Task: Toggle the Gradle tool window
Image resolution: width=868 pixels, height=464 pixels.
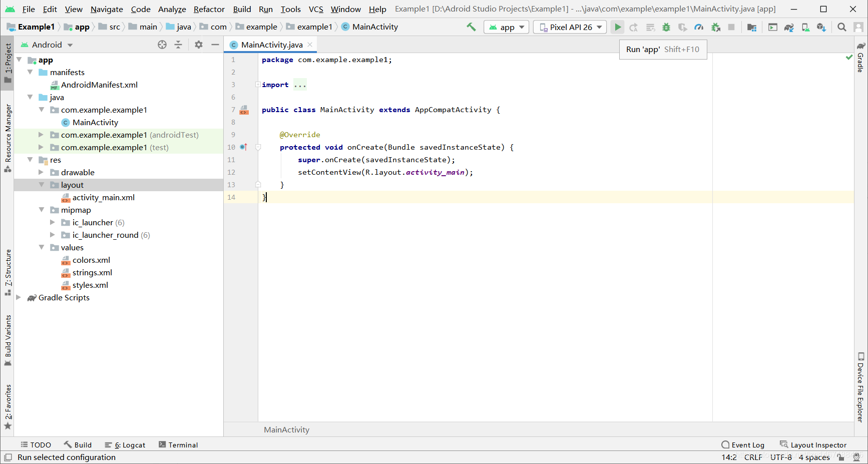Action: pos(860,57)
